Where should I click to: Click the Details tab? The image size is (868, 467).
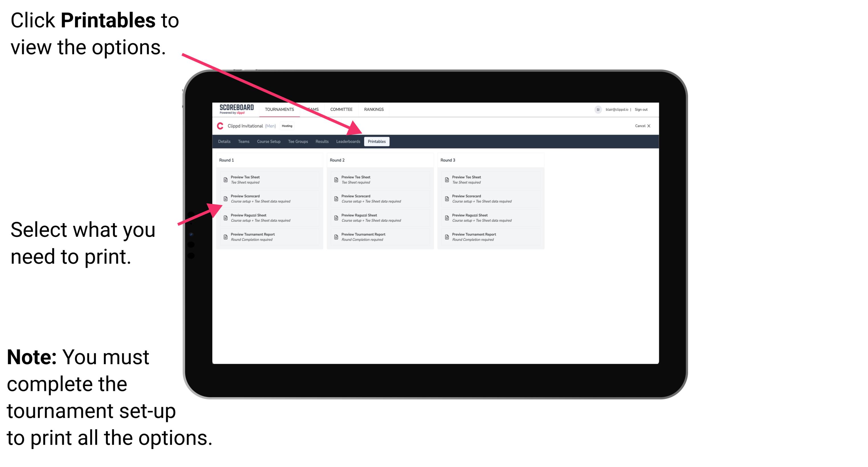(224, 142)
